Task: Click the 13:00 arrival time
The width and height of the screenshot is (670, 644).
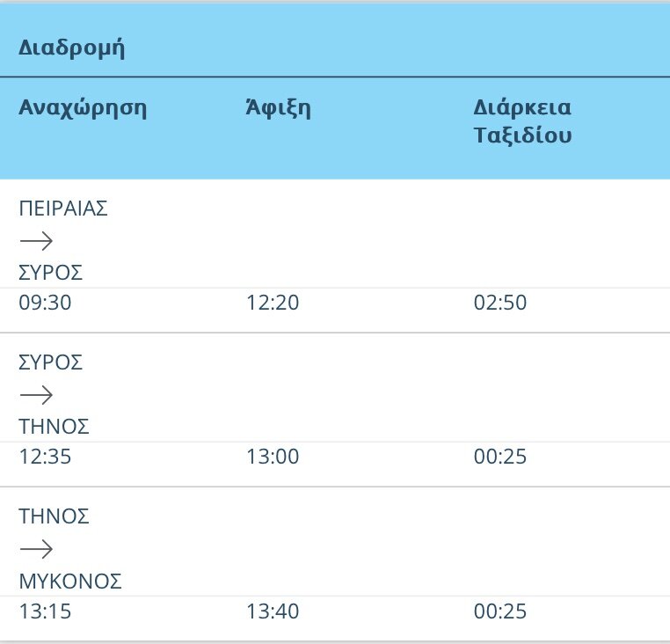Action: 273,457
